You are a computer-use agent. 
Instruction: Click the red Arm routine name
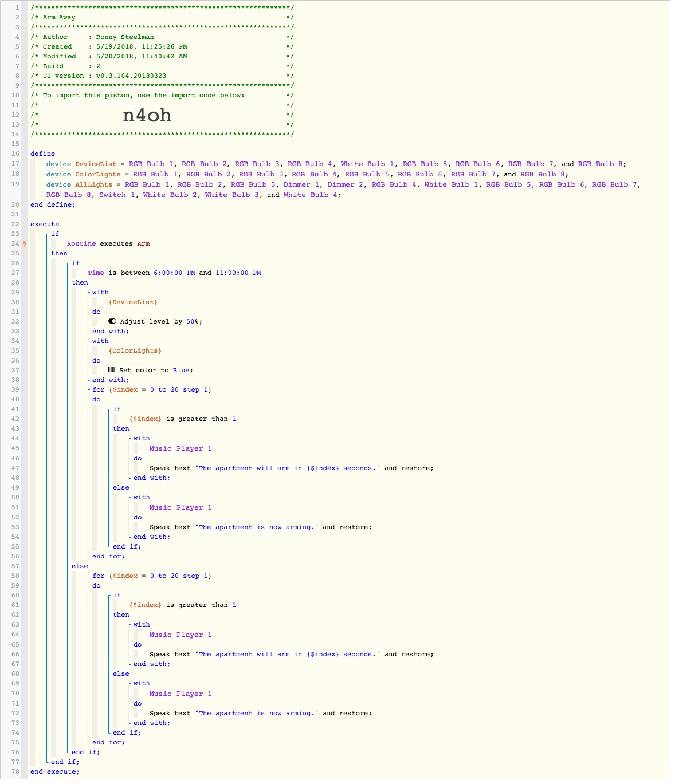[143, 244]
